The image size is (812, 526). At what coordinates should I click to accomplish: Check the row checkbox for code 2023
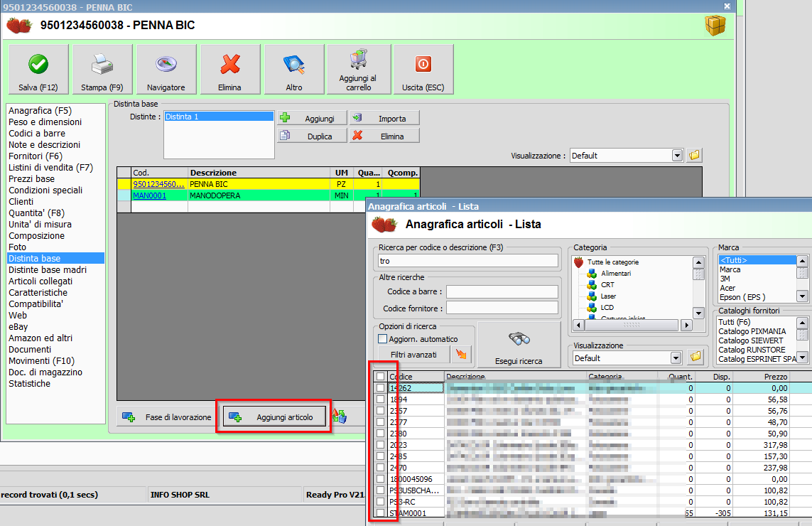pos(381,445)
